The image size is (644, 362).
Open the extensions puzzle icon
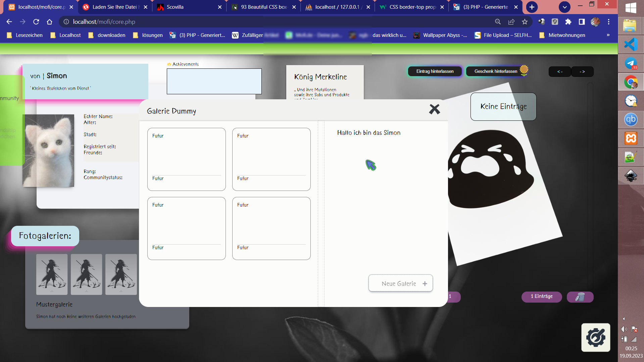coord(568,22)
